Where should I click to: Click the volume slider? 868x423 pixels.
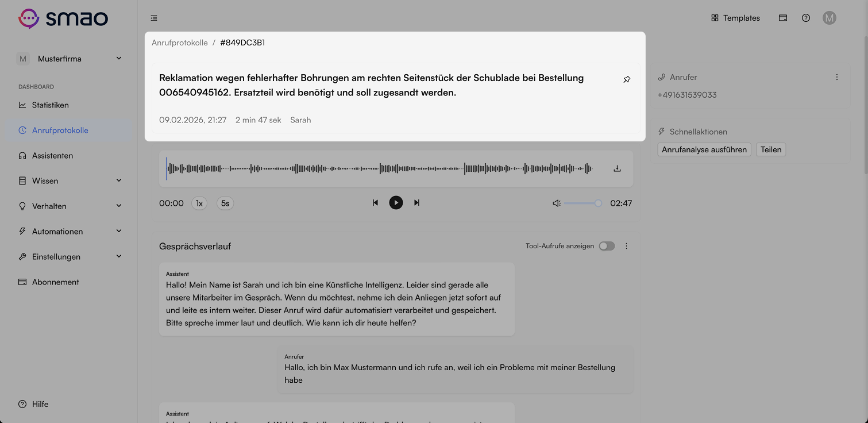click(582, 203)
